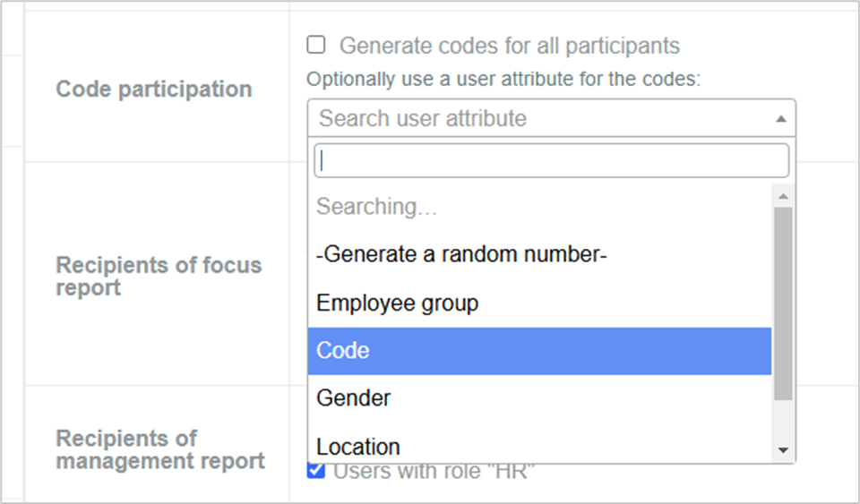Click the Search user attribute combo box text
This screenshot has height=504, width=860.
coord(423,118)
